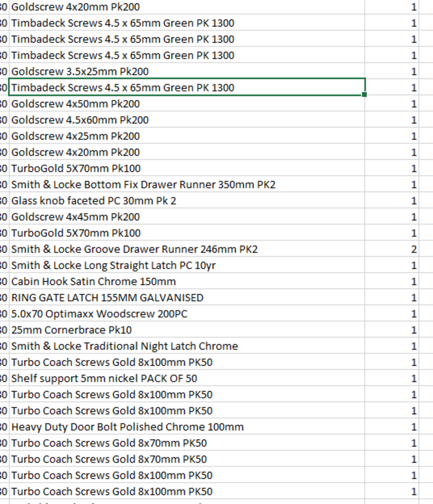Click quantity 1 in the Optimaxx Woodscrew row
Image resolution: width=433 pixels, height=504 pixels.
pos(392,314)
